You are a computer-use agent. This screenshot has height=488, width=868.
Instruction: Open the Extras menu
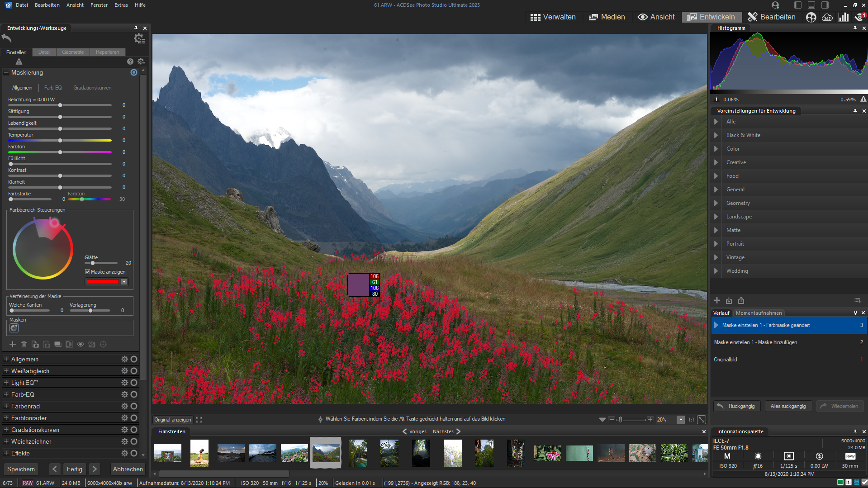pos(121,5)
